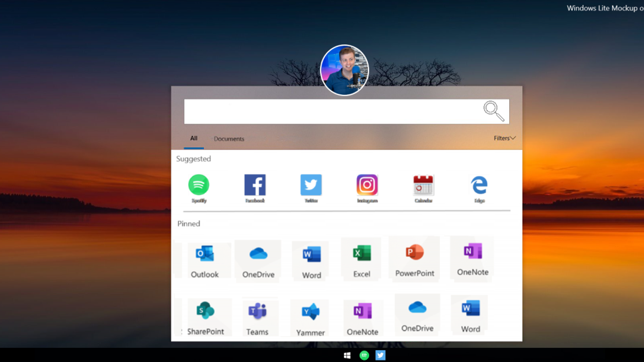The width and height of the screenshot is (644, 362).
Task: Open the pinned SharePoint app
Action: [206, 318]
